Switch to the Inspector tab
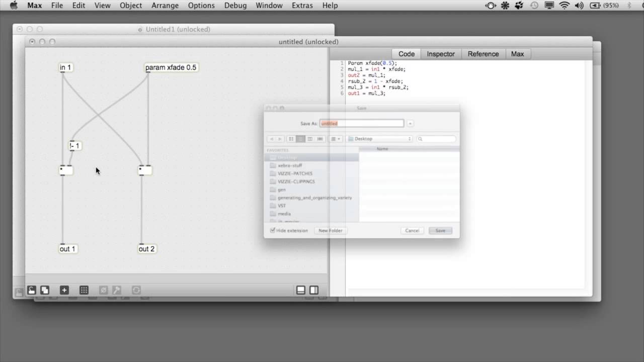This screenshot has width=644, height=362. (441, 54)
